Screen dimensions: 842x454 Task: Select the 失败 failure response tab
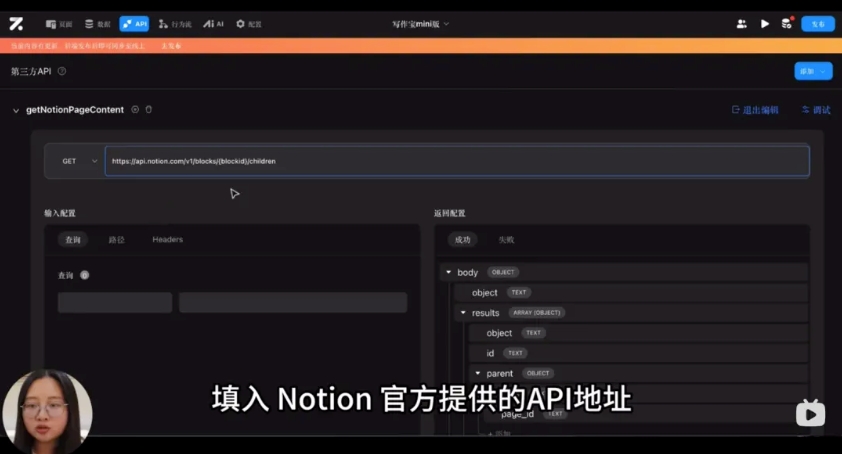506,240
